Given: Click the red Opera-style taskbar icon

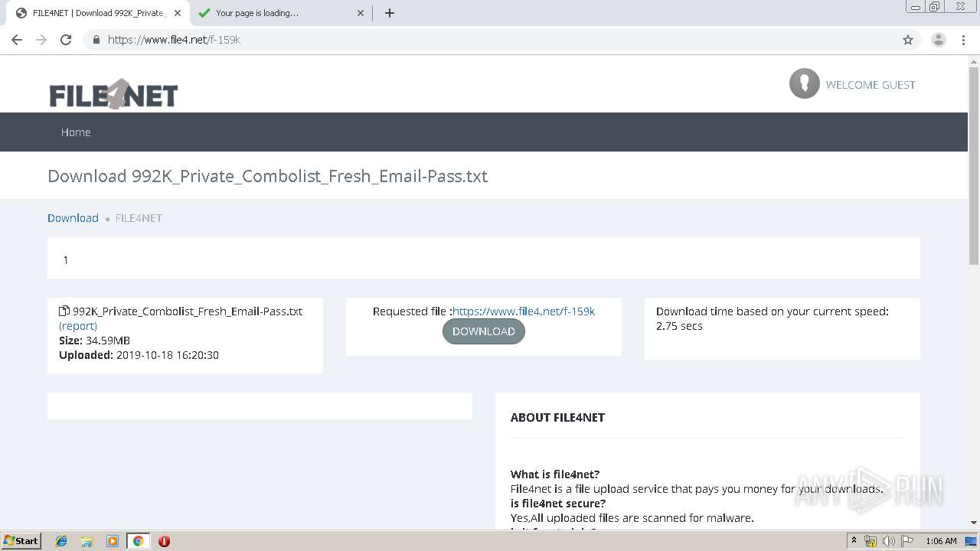Looking at the screenshot, I should tap(164, 541).
